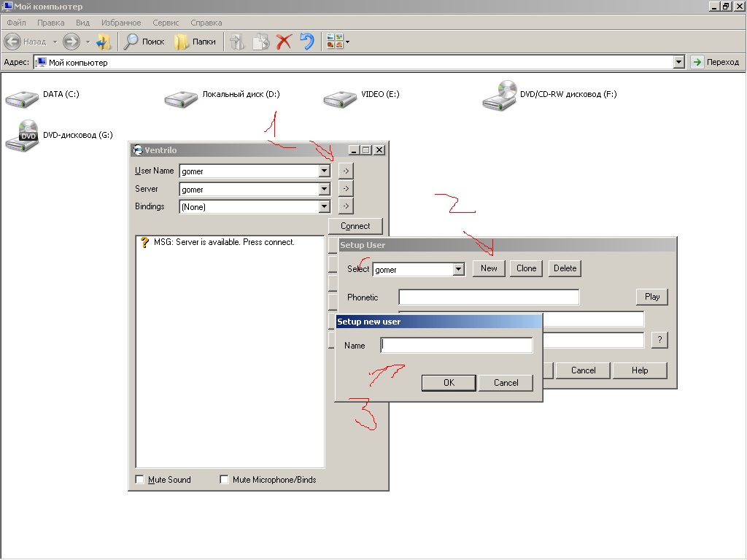Open the Правка menu

(x=50, y=23)
